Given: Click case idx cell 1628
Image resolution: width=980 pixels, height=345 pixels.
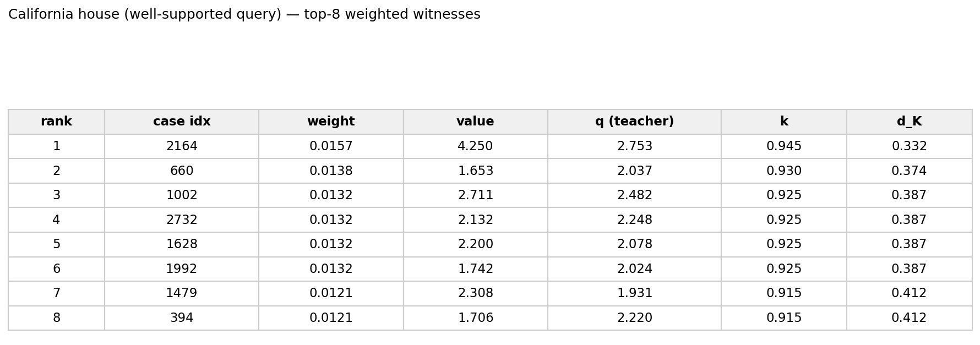Looking at the screenshot, I should click(x=182, y=244).
